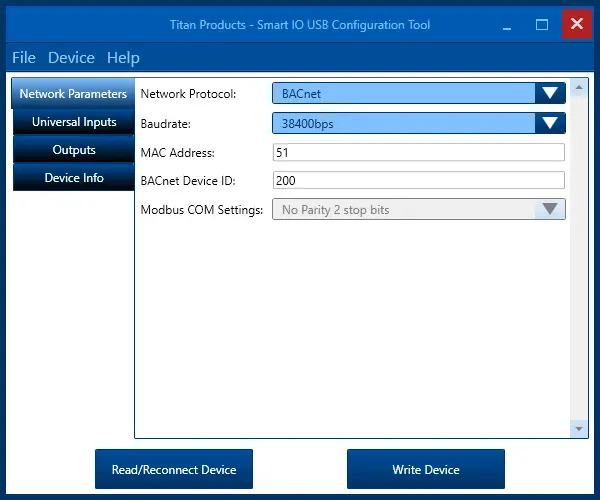Show the Device Info tab
The height and width of the screenshot is (500, 600).
pyautogui.click(x=73, y=178)
